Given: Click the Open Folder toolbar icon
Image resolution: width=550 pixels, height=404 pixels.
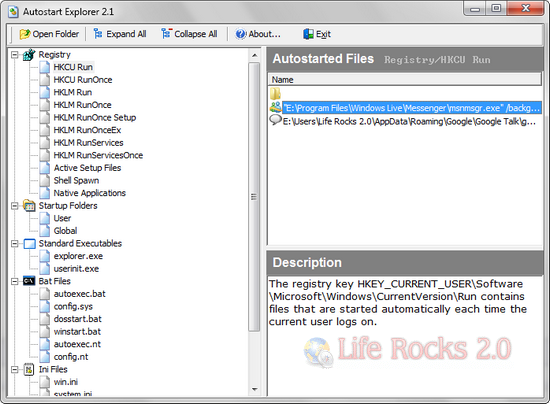Looking at the screenshot, I should coord(25,34).
